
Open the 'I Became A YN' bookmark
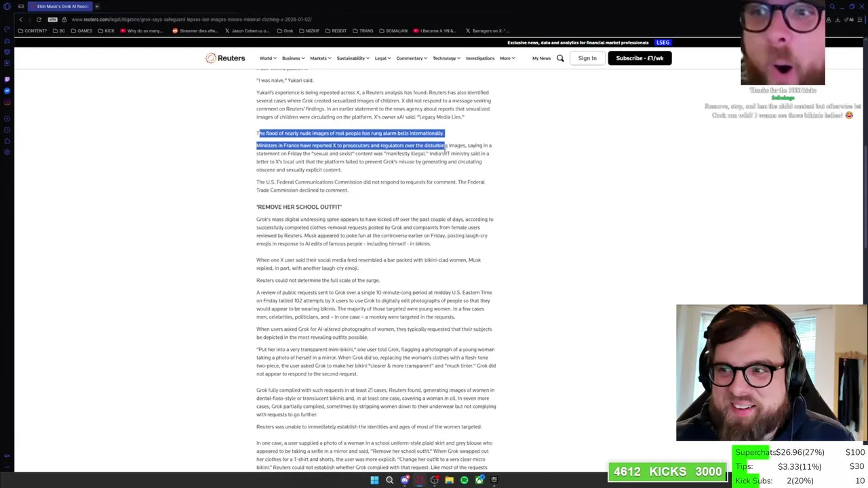[435, 30]
